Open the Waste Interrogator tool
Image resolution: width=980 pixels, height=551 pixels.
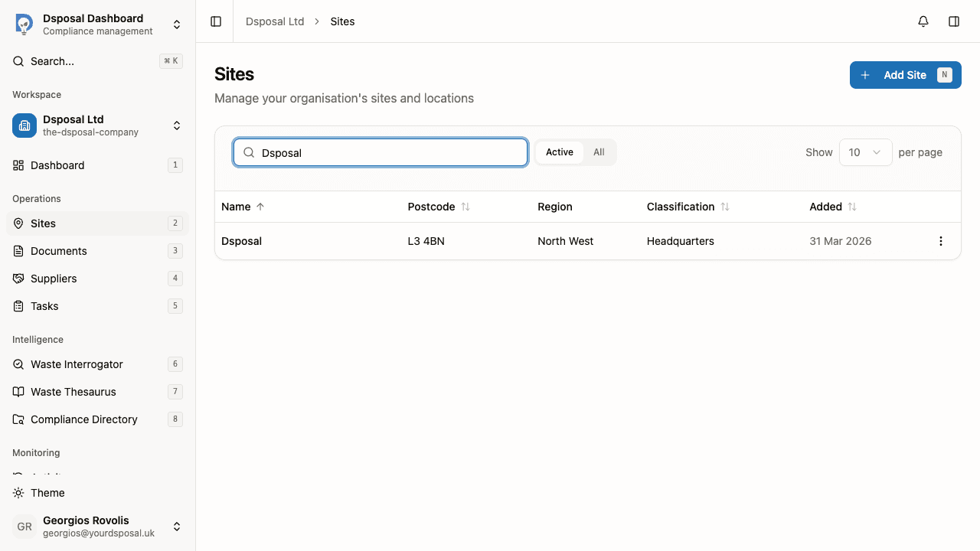pyautogui.click(x=77, y=364)
